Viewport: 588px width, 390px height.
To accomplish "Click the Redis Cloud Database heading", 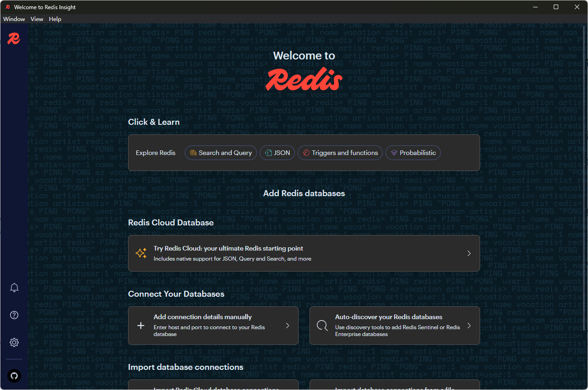I will [x=171, y=223].
